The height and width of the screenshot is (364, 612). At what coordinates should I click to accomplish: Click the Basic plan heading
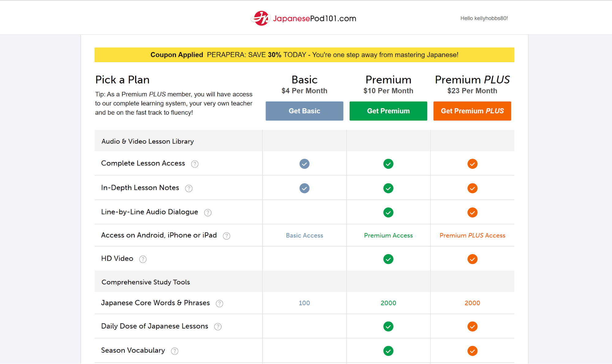[304, 80]
